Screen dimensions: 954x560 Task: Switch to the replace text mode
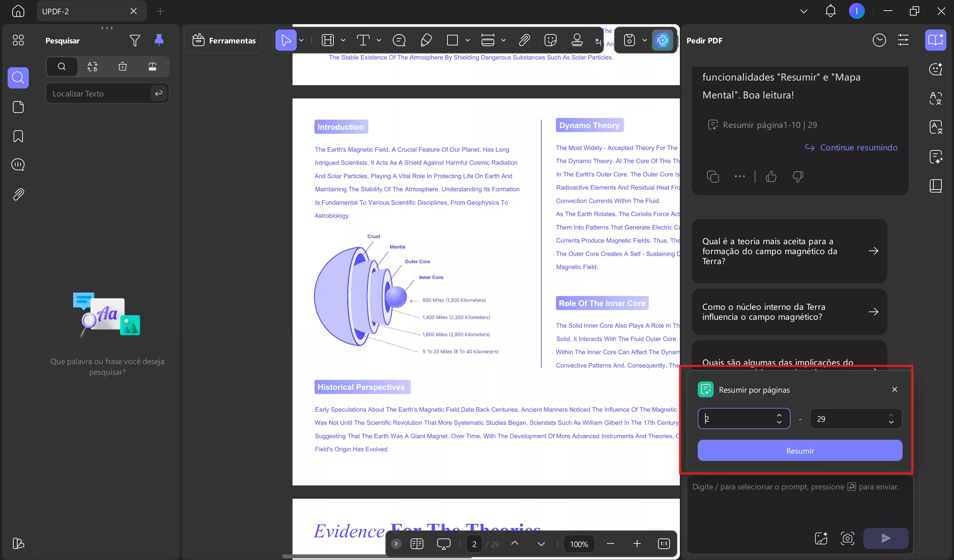pos(92,67)
